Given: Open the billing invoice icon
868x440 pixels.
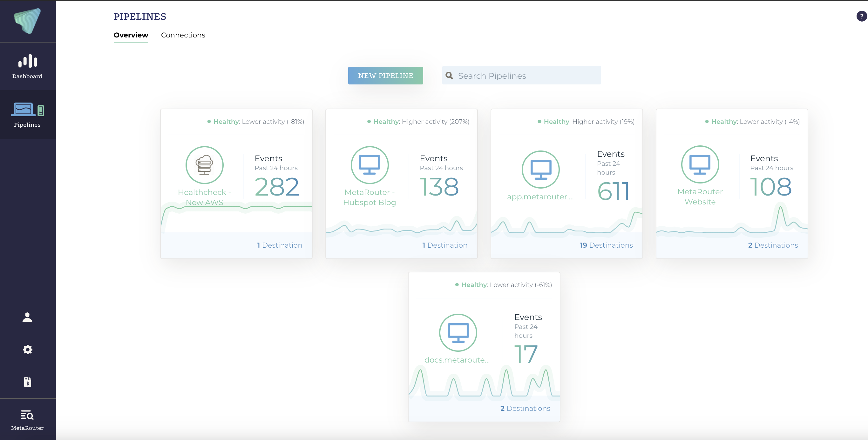Looking at the screenshot, I should click(x=27, y=382).
